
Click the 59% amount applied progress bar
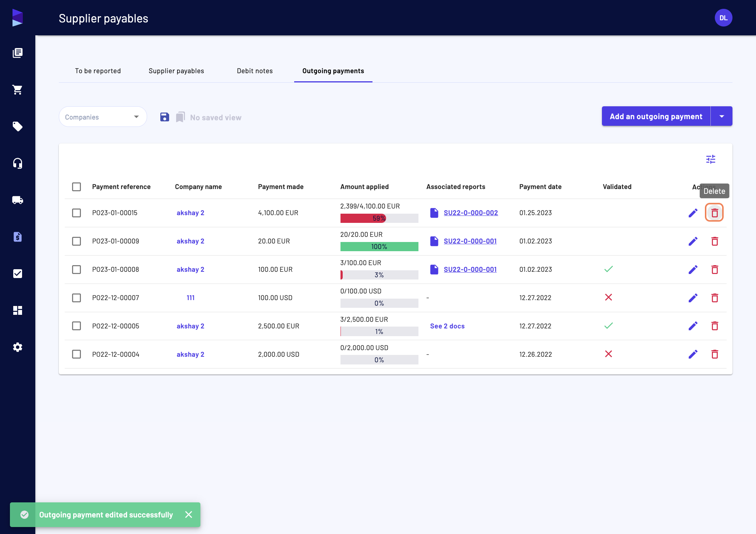tap(379, 218)
